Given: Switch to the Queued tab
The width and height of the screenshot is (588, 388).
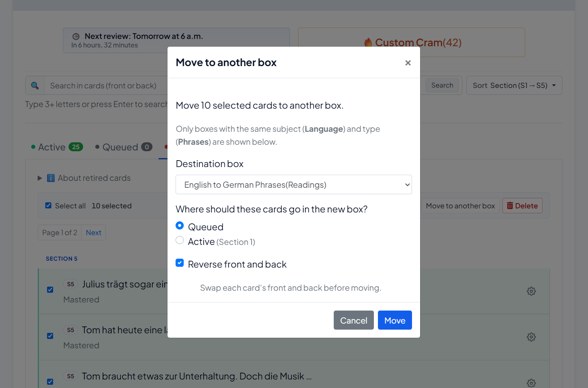Looking at the screenshot, I should 124,147.
